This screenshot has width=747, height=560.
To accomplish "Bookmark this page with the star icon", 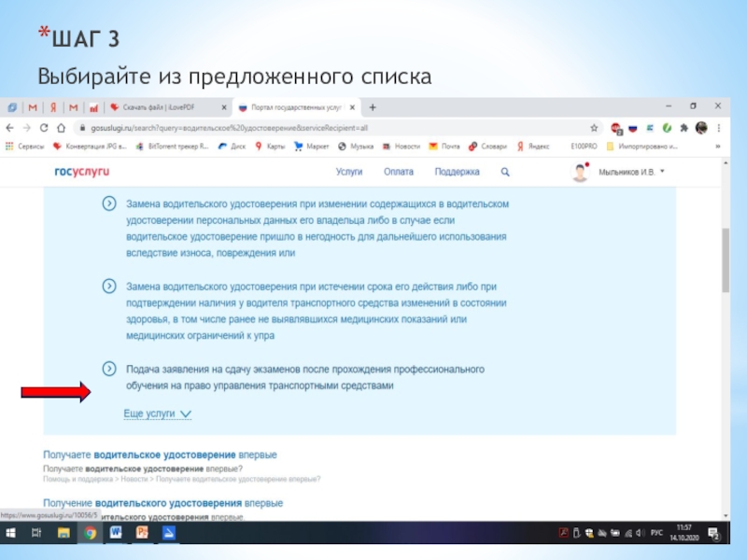I will pyautogui.click(x=594, y=128).
